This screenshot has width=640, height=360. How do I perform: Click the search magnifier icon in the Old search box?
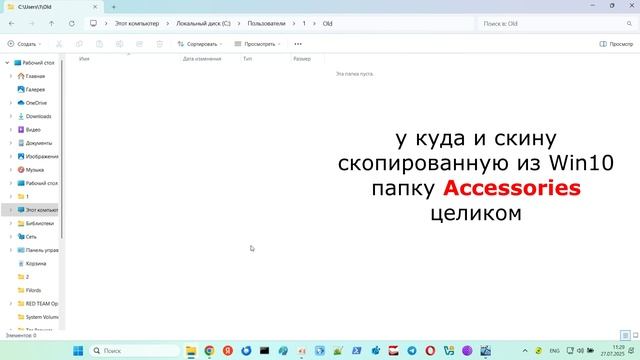[629, 24]
